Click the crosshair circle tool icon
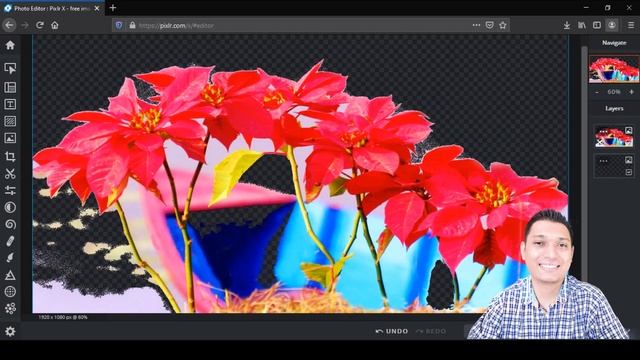Viewport: 640px width, 360px height. [x=10, y=291]
